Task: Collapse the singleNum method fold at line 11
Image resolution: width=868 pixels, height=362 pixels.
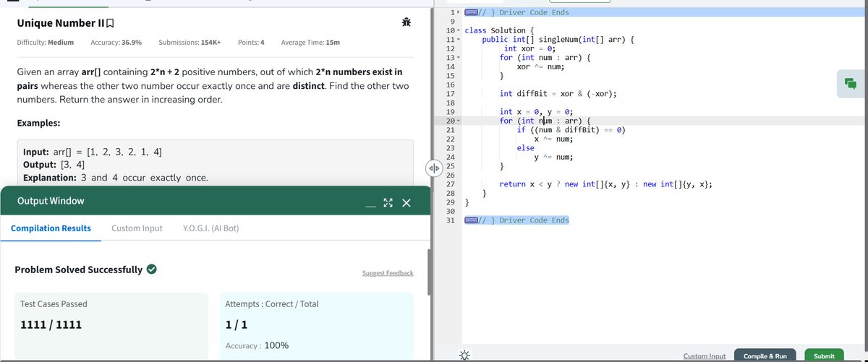Action: (x=459, y=40)
